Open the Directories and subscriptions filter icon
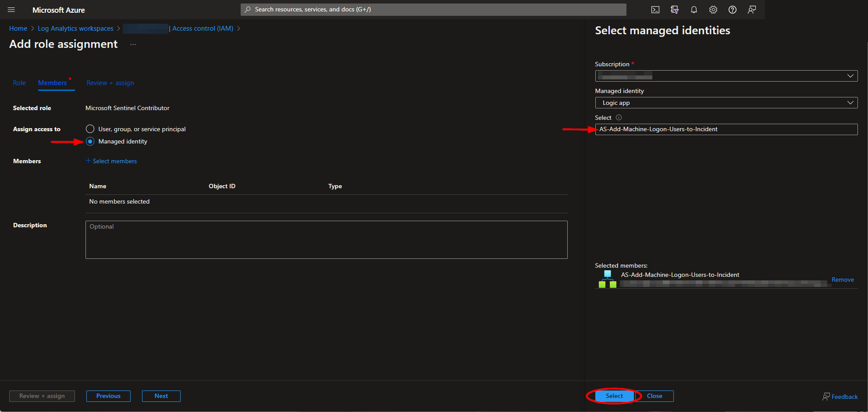Screen dimensions: 868x412 [675, 10]
